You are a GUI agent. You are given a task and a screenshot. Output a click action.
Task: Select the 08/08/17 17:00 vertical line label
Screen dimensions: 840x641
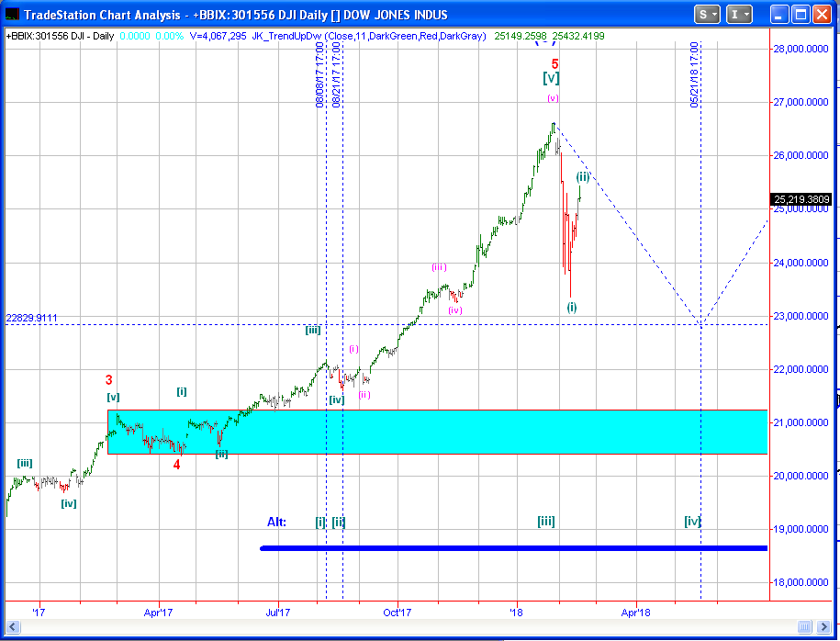click(x=319, y=75)
